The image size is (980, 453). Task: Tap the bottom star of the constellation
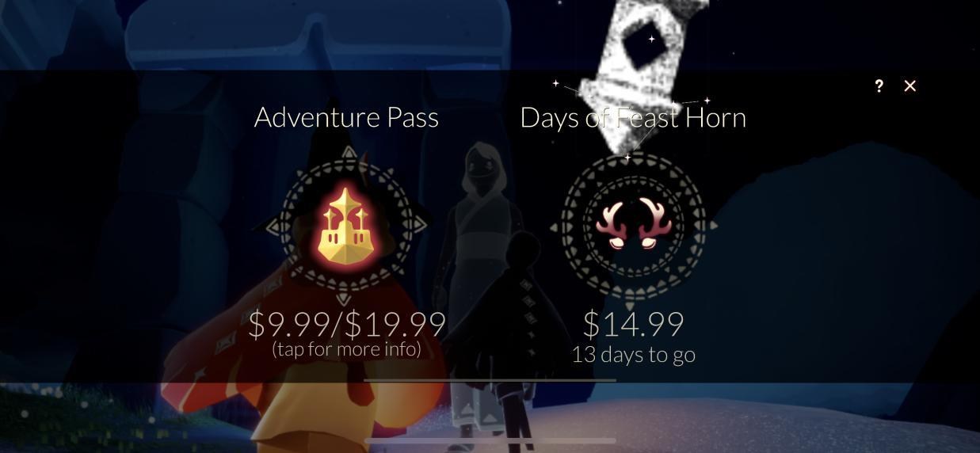627,158
